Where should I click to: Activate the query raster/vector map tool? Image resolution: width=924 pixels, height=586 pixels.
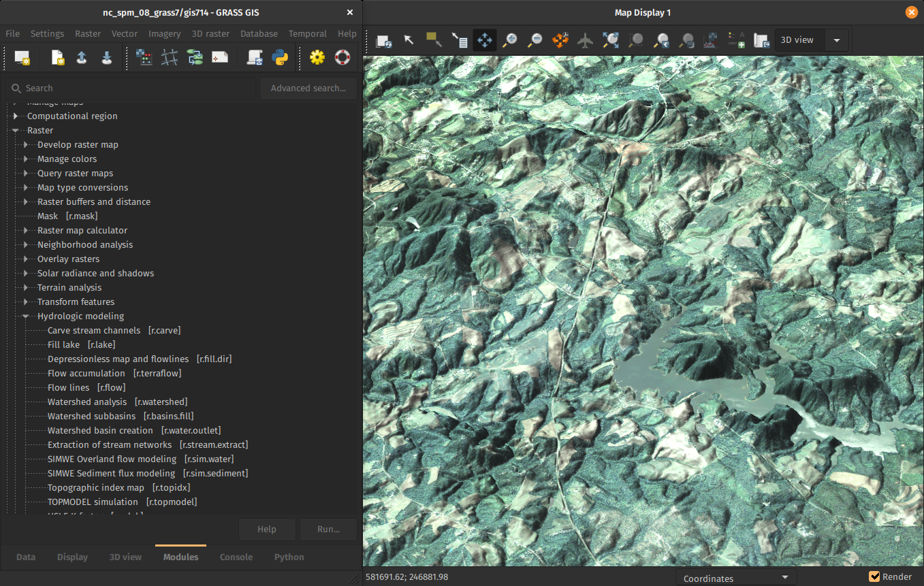click(x=459, y=41)
